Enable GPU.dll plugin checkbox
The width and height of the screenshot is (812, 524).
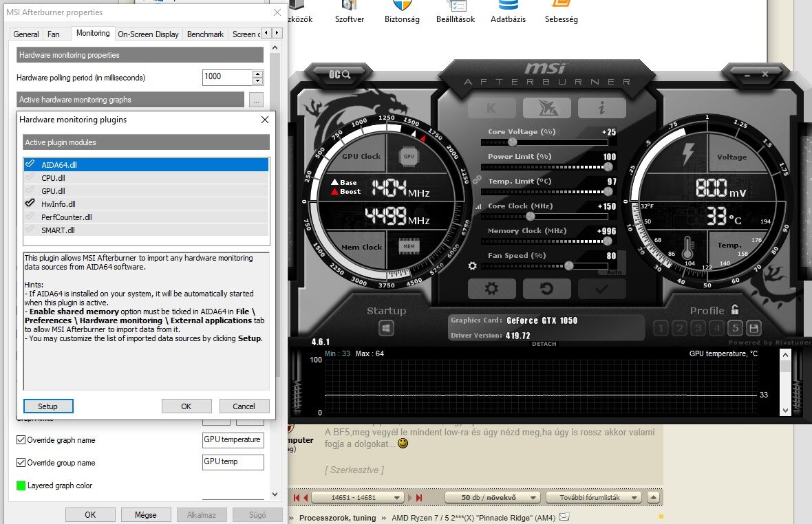click(30, 190)
